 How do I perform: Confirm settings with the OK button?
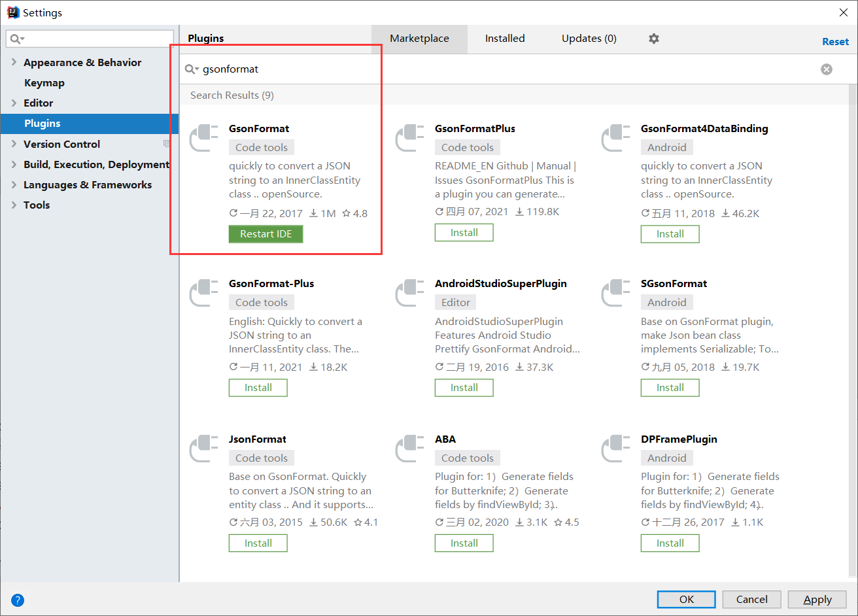(686, 600)
